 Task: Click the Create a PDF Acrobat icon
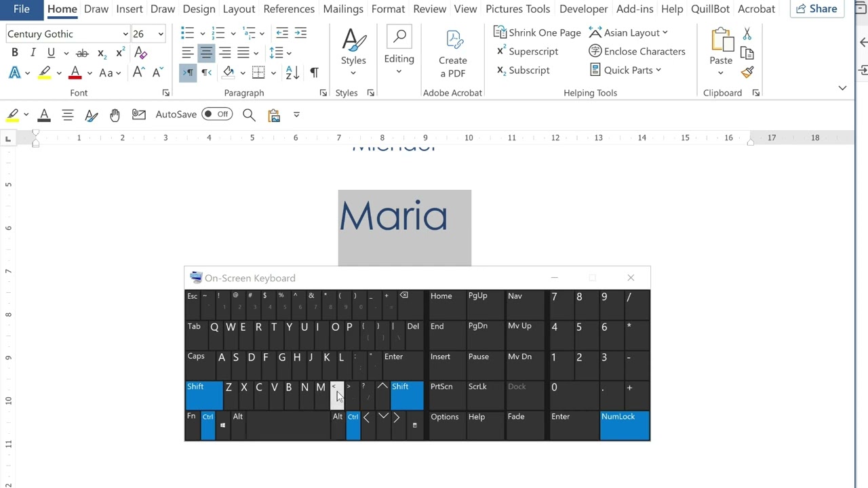point(453,54)
